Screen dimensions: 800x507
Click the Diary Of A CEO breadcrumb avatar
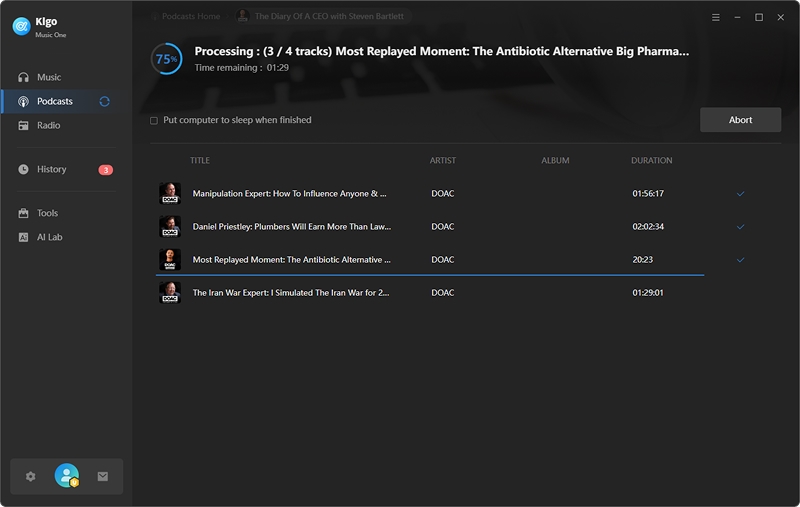[x=243, y=16]
